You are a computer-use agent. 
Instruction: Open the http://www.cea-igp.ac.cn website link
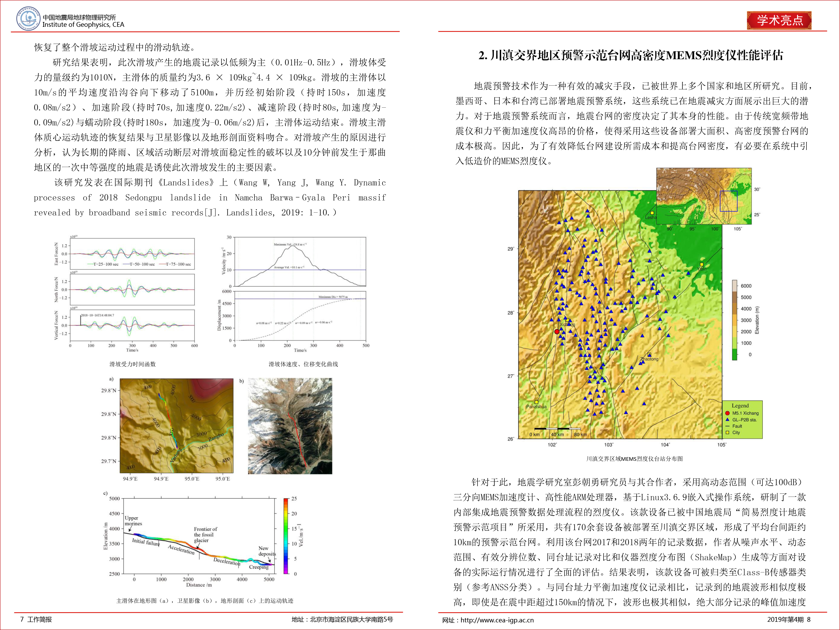pyautogui.click(x=497, y=620)
